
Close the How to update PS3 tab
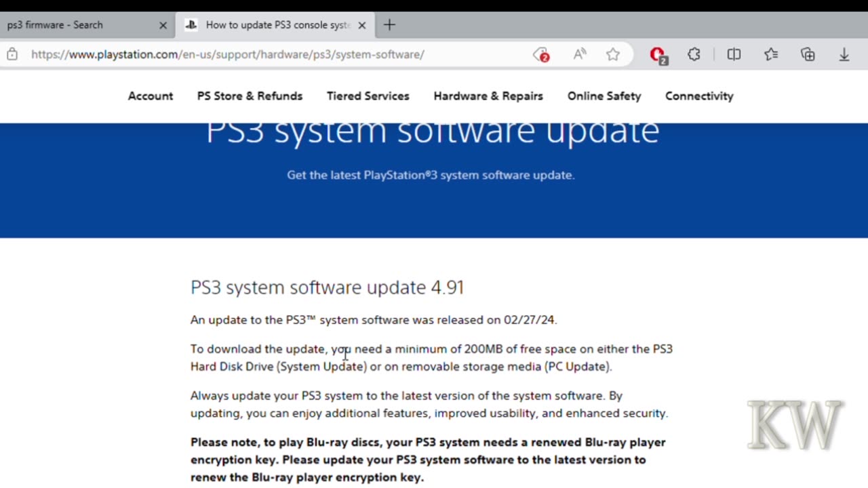362,25
